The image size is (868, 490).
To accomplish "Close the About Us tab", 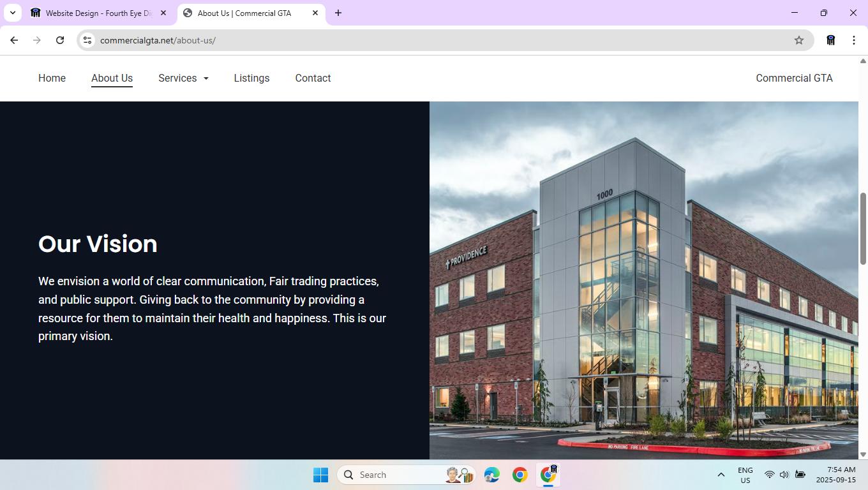I will (x=315, y=13).
